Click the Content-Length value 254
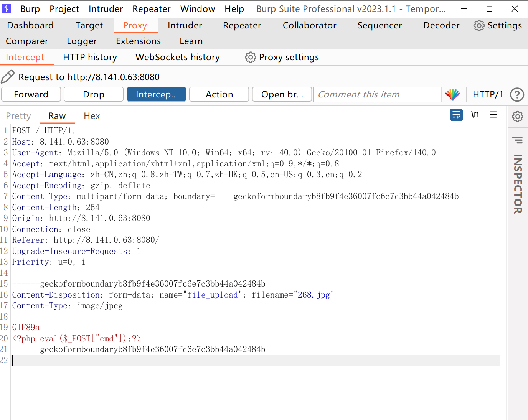 92,208
